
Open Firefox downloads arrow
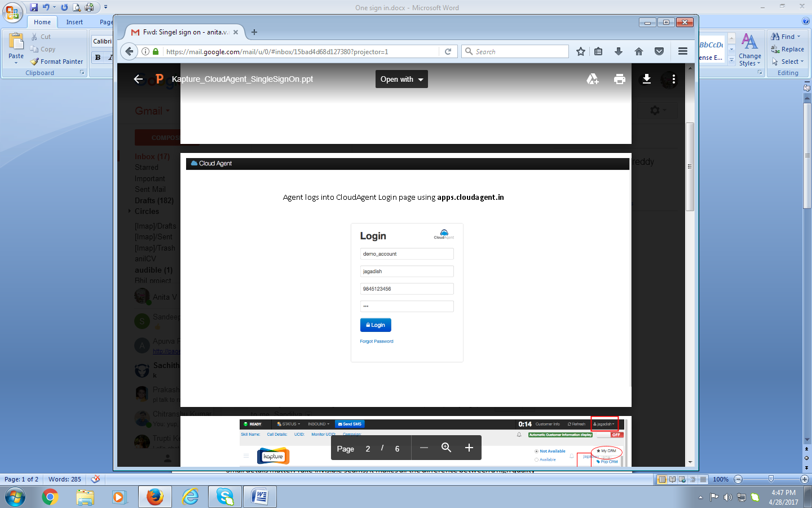tap(619, 51)
